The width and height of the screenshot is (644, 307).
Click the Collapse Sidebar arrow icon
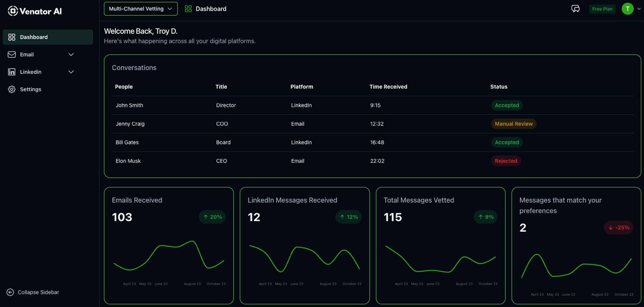tap(10, 292)
